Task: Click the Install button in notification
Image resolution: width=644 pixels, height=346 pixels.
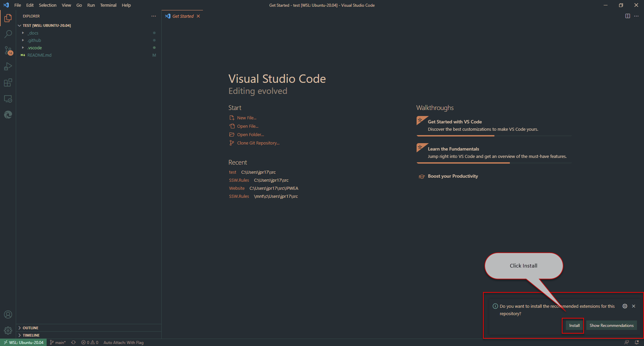Action: [x=574, y=325]
